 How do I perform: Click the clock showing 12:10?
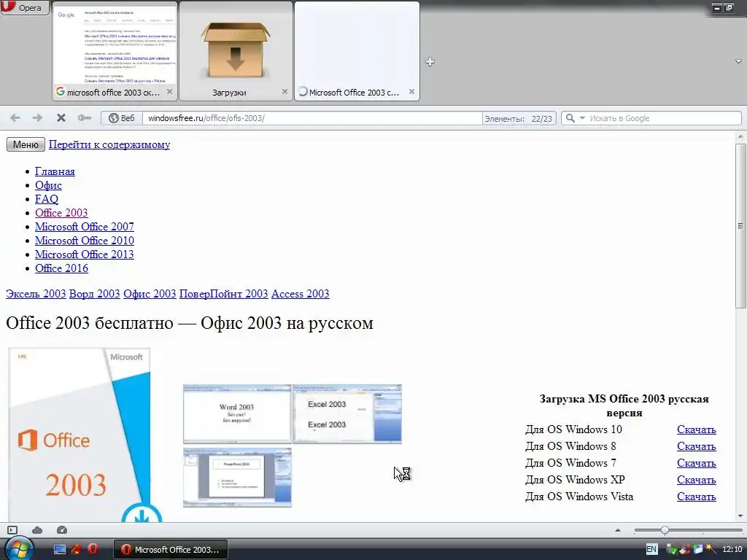pos(732,549)
